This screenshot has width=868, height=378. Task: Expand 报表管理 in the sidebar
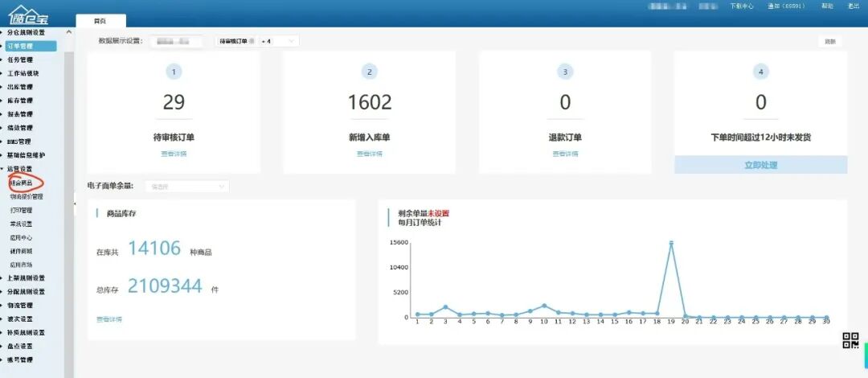click(20, 114)
